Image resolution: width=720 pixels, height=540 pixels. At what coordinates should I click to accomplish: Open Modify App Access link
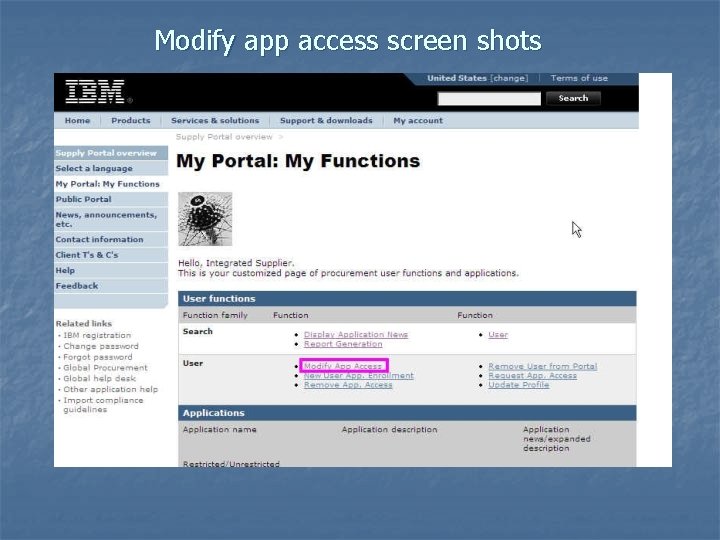(x=343, y=366)
